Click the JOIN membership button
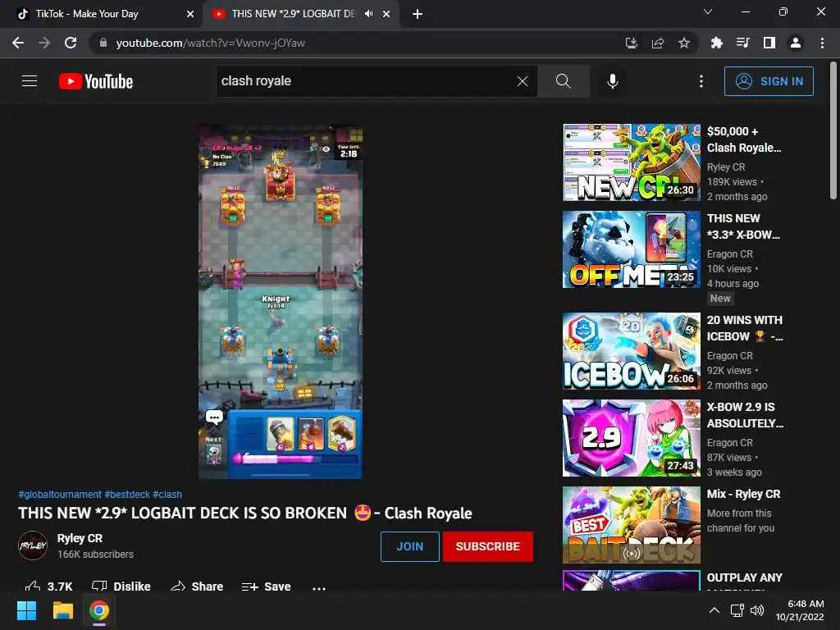Viewport: 840px width, 630px height. click(x=410, y=546)
